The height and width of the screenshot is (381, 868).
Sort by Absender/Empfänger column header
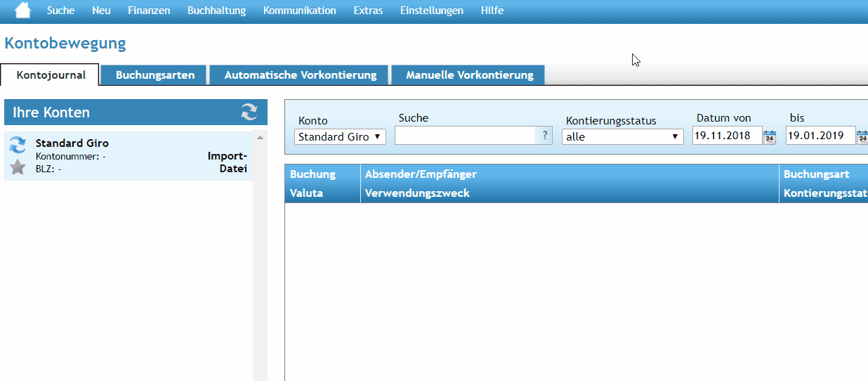[x=421, y=174]
